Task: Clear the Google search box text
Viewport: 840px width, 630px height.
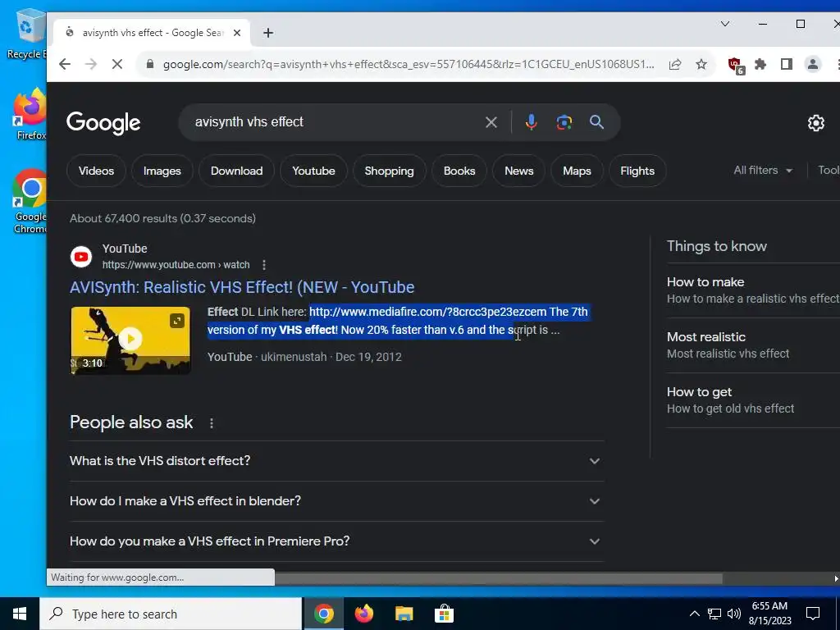Action: pos(491,123)
